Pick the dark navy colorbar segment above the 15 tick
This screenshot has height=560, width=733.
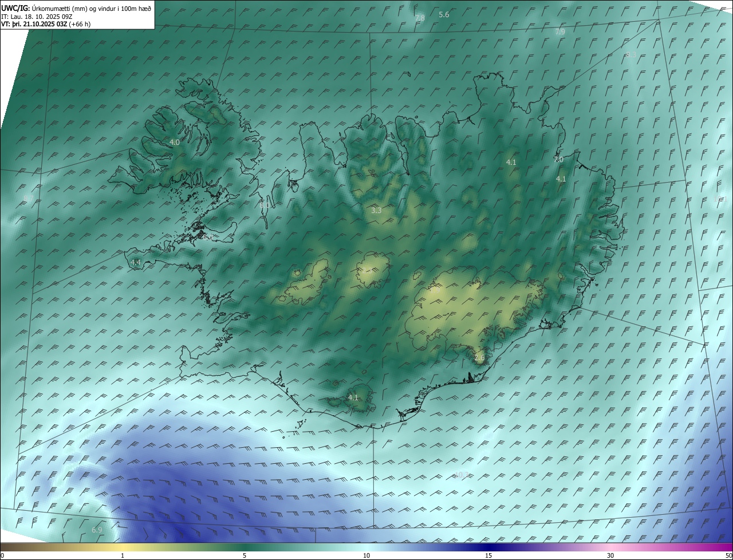[488, 547]
